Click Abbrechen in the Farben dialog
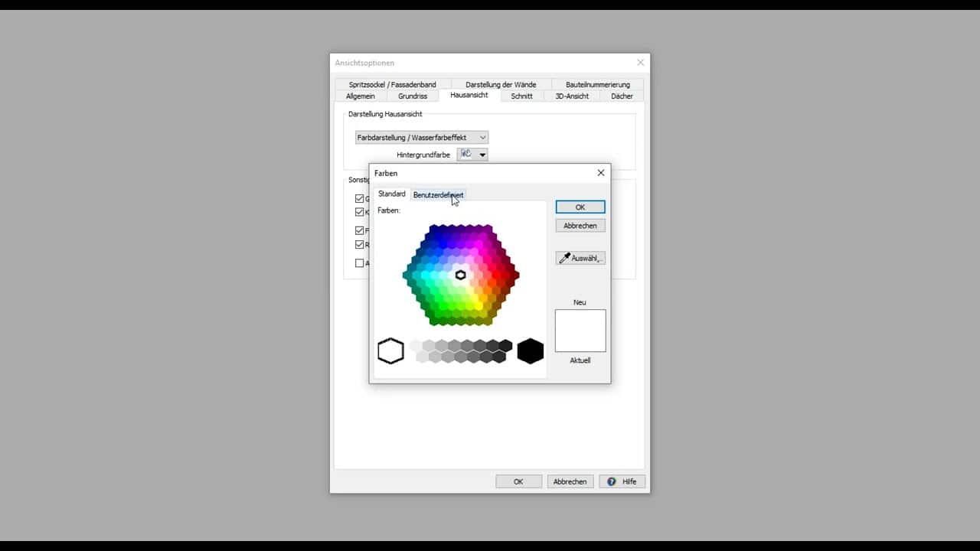 click(x=580, y=226)
